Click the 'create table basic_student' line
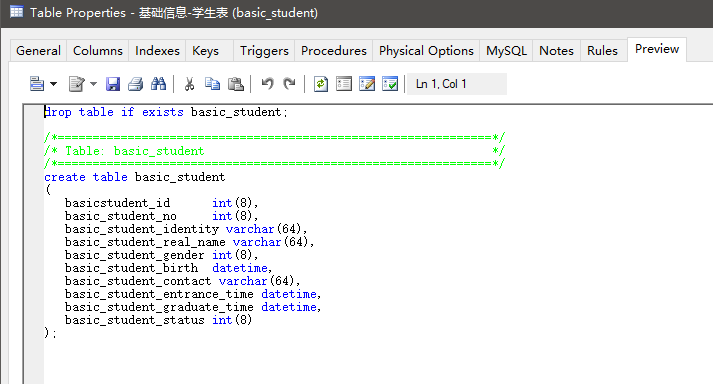The height and width of the screenshot is (384, 713). pos(135,177)
